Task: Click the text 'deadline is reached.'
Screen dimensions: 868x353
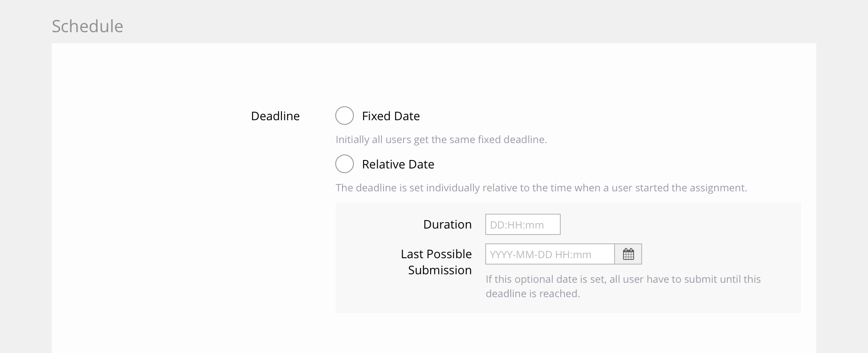Action: pos(533,294)
